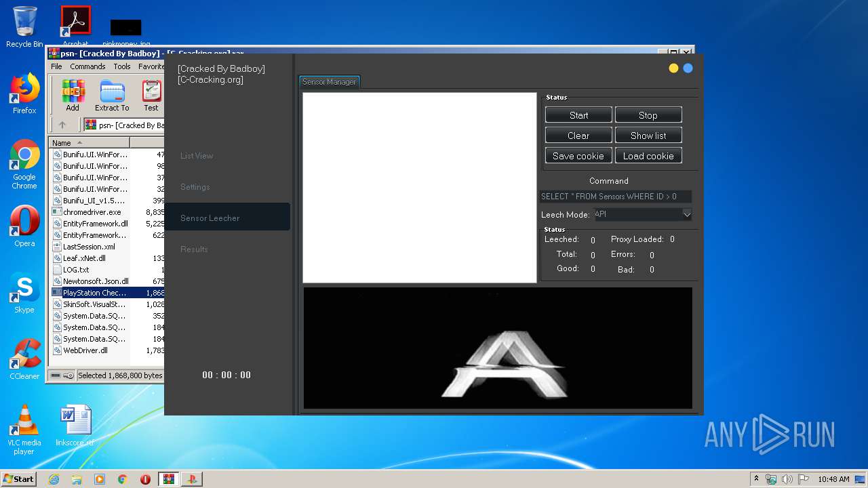Click the WinRAR taskbar button

tap(169, 479)
